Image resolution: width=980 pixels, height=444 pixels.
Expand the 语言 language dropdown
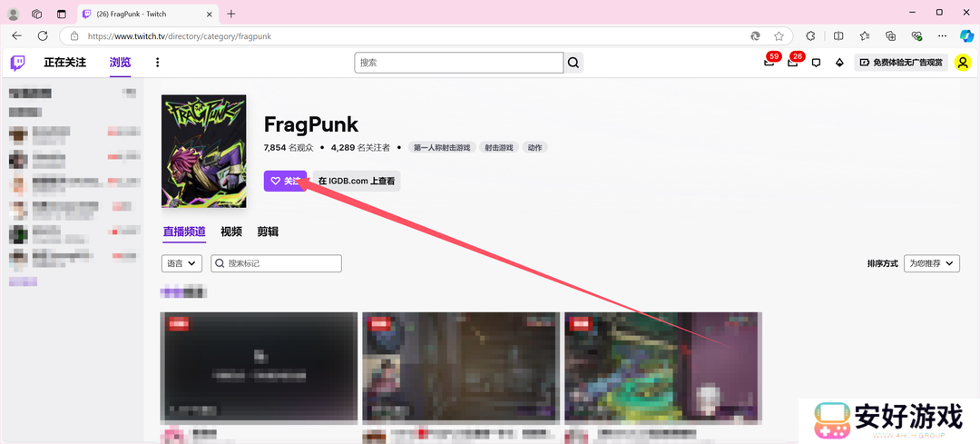[x=181, y=263]
